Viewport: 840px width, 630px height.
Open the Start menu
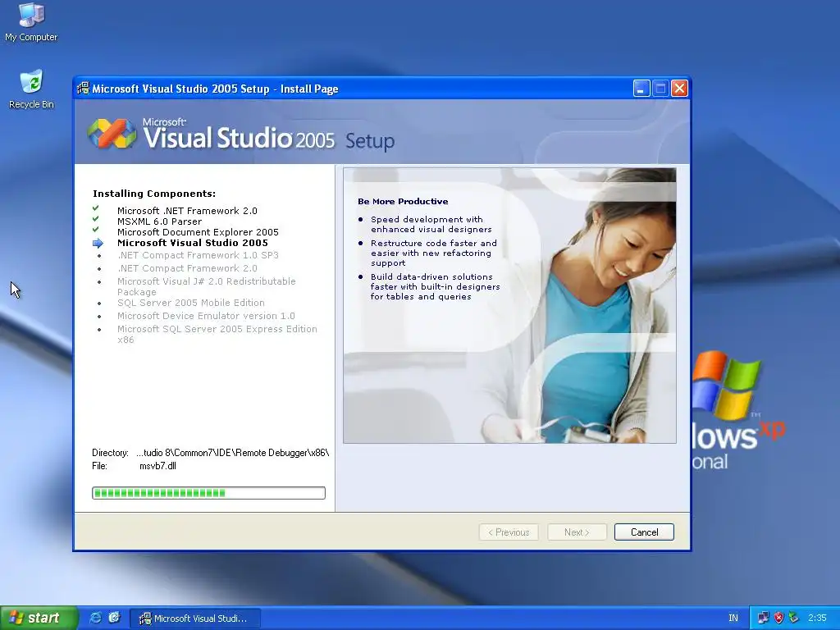pyautogui.click(x=39, y=618)
